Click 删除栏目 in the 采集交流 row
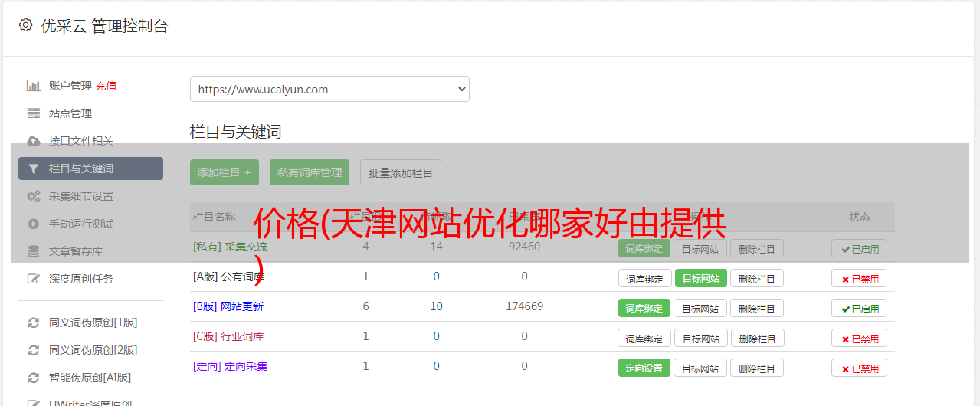This screenshot has height=406, width=980. tap(757, 248)
